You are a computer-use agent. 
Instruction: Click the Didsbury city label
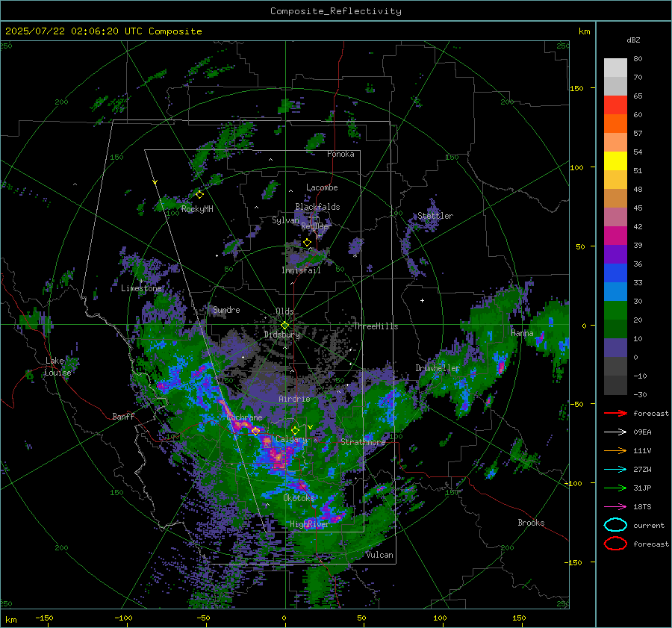click(x=282, y=335)
